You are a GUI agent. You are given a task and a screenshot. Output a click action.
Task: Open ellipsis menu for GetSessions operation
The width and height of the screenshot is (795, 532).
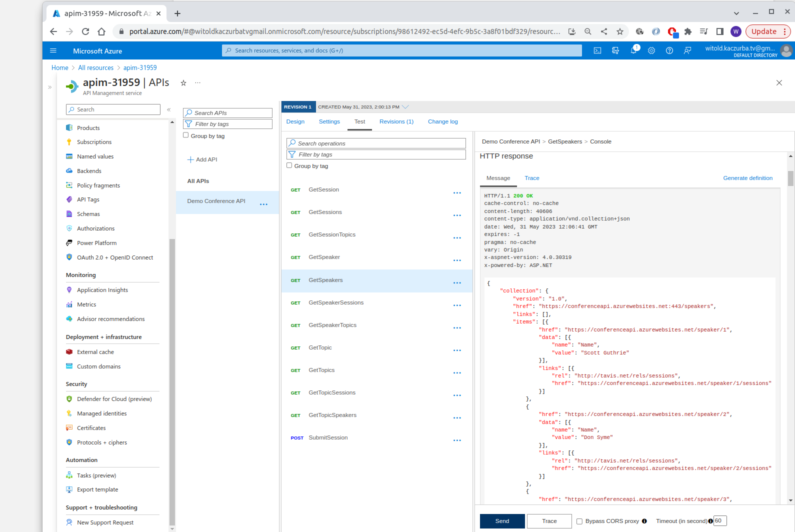(x=457, y=215)
